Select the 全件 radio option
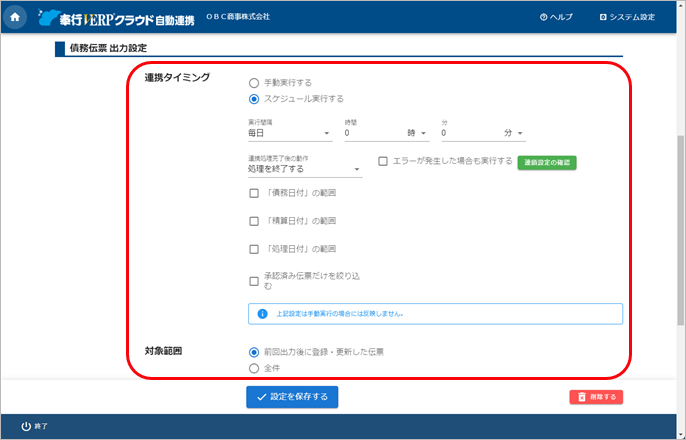Screen dimensions: 686x440 (254, 369)
